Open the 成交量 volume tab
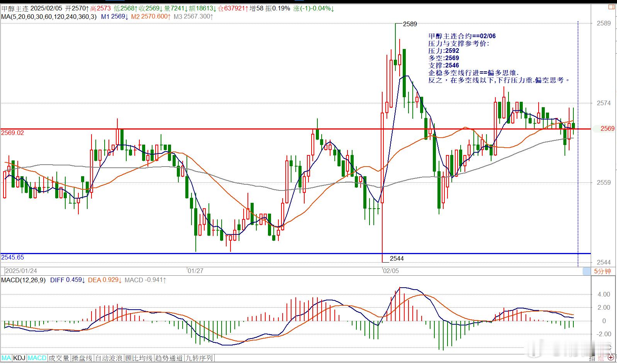This screenshot has width=617, height=364. pos(59,358)
